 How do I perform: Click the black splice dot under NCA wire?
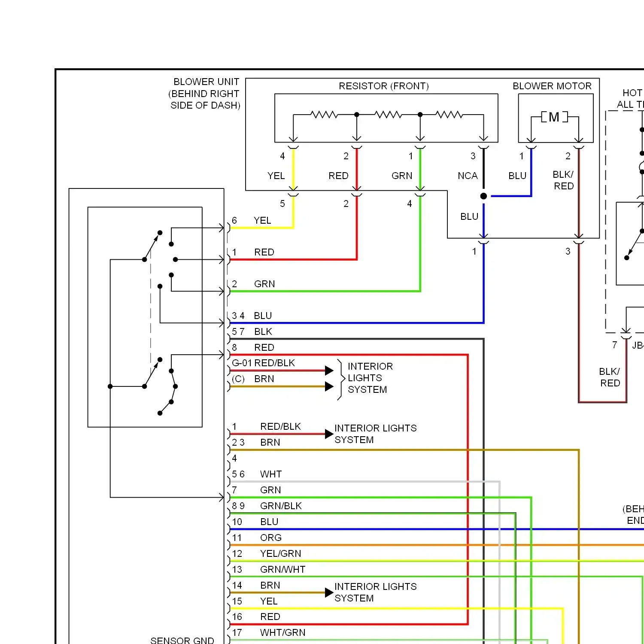(483, 196)
